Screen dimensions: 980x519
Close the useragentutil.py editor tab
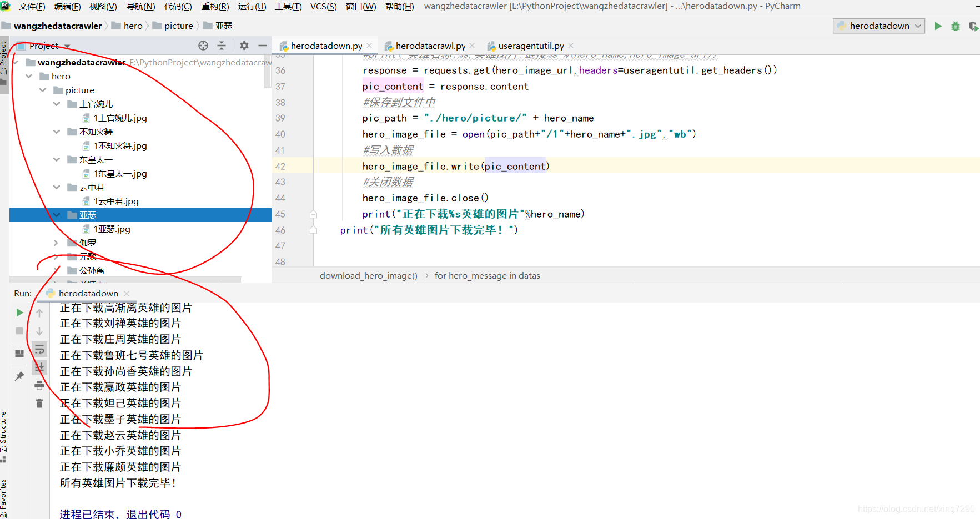pyautogui.click(x=571, y=46)
